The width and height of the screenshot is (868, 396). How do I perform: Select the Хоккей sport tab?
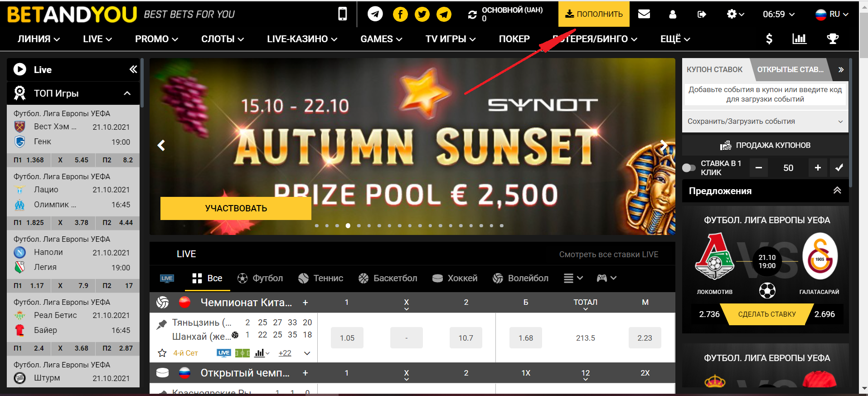pyautogui.click(x=455, y=278)
